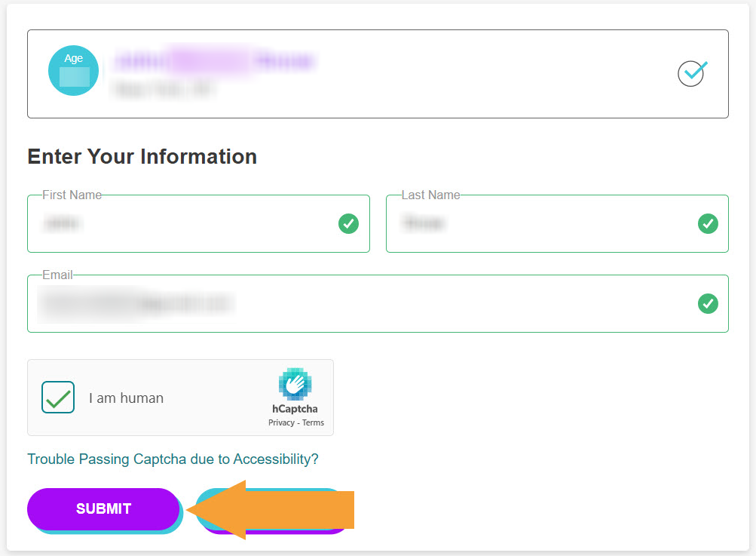The width and height of the screenshot is (756, 556).
Task: Re-verify by clicking the human verification box
Action: 58,398
